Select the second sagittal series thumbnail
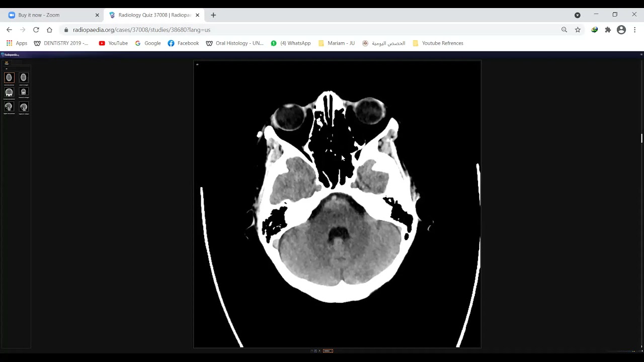The height and width of the screenshot is (362, 644). point(24,107)
